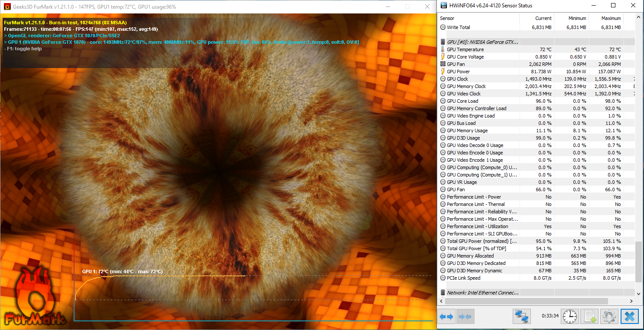Click the horizontal scroll right arrow
This screenshot has height=330, width=644.
coord(631,301)
